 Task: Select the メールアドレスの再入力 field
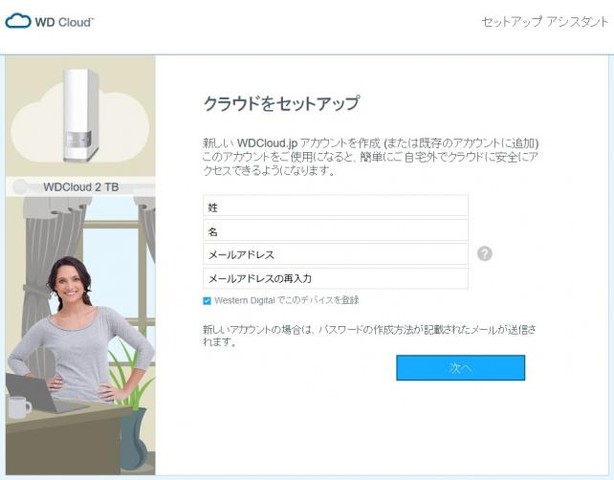[x=336, y=279]
